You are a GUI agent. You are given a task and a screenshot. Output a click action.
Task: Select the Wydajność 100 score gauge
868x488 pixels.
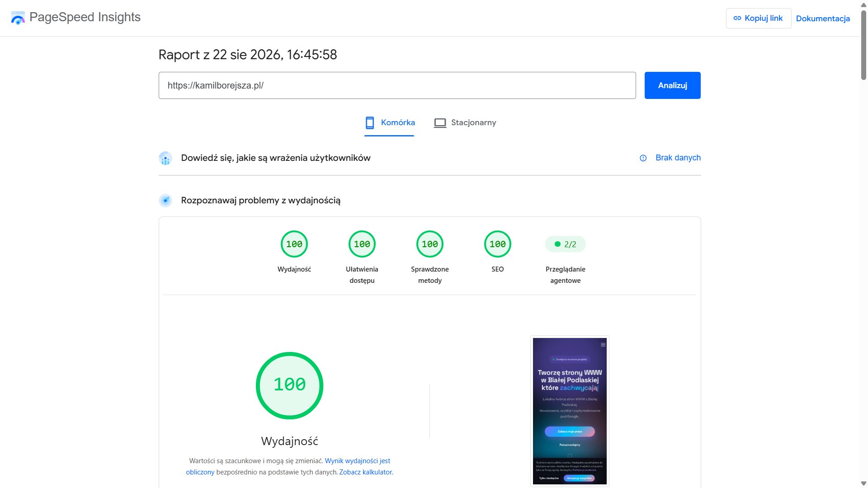pyautogui.click(x=294, y=244)
